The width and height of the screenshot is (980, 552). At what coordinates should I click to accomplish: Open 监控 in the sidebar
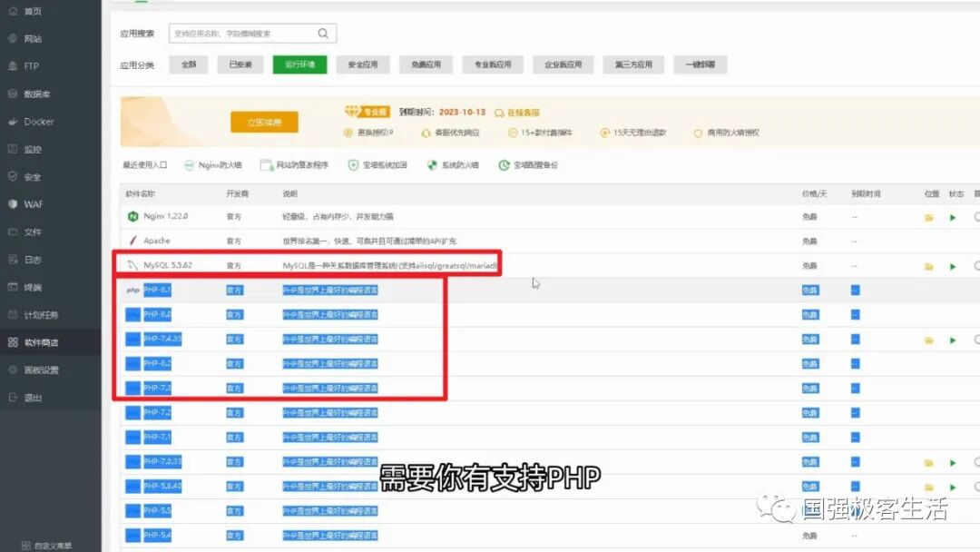(33, 150)
